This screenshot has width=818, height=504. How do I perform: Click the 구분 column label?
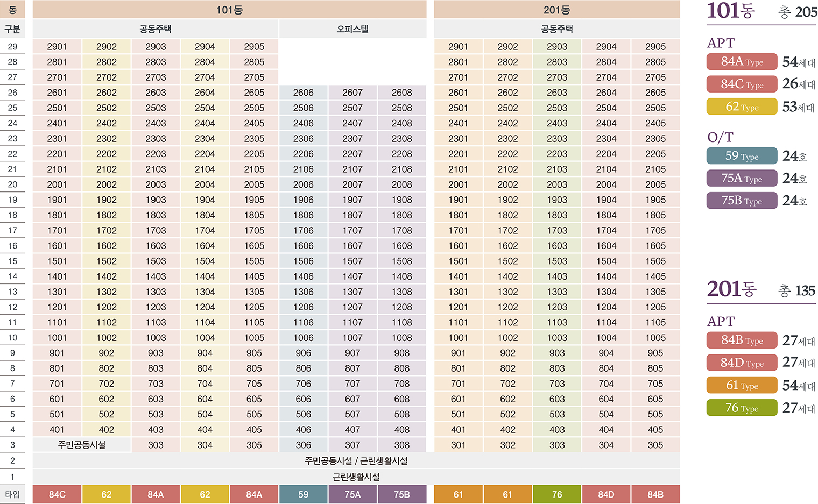[x=12, y=29]
